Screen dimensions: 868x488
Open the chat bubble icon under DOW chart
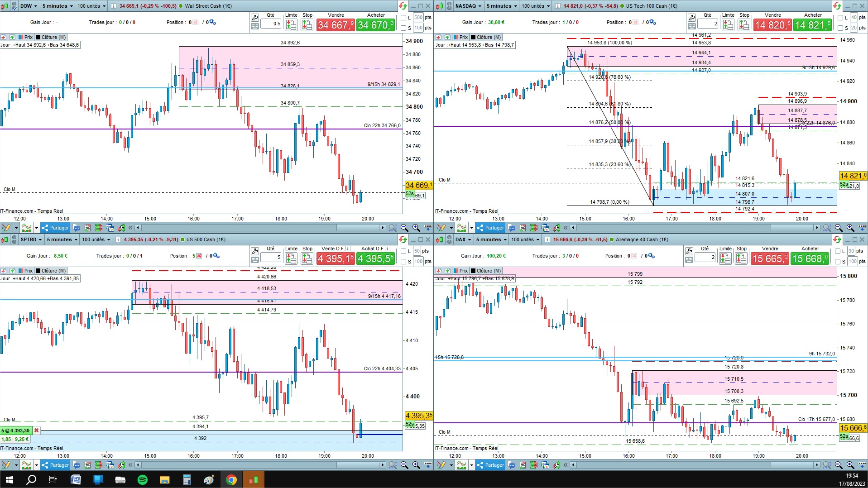[x=77, y=228]
